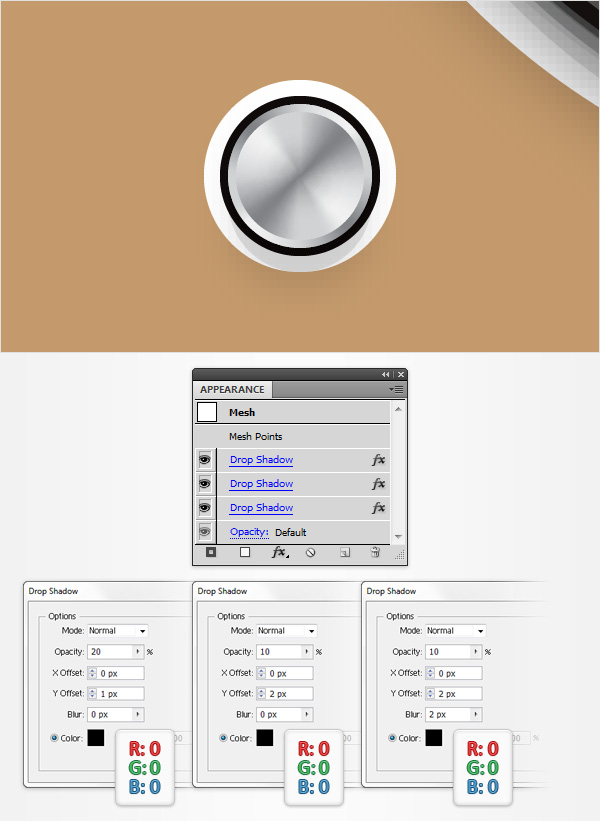Open the Add New Effect fx button
This screenshot has width=600, height=821.
coord(280,552)
